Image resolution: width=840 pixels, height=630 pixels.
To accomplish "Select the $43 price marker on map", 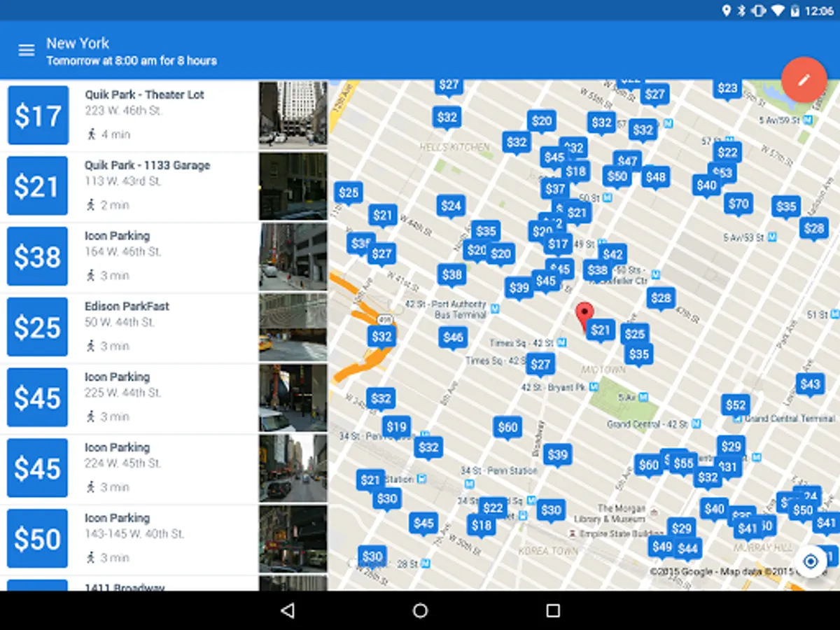I will 810,385.
